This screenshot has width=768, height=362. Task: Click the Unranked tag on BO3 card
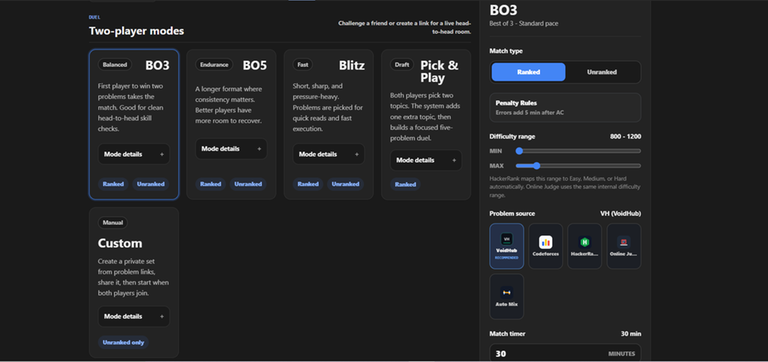tap(150, 184)
